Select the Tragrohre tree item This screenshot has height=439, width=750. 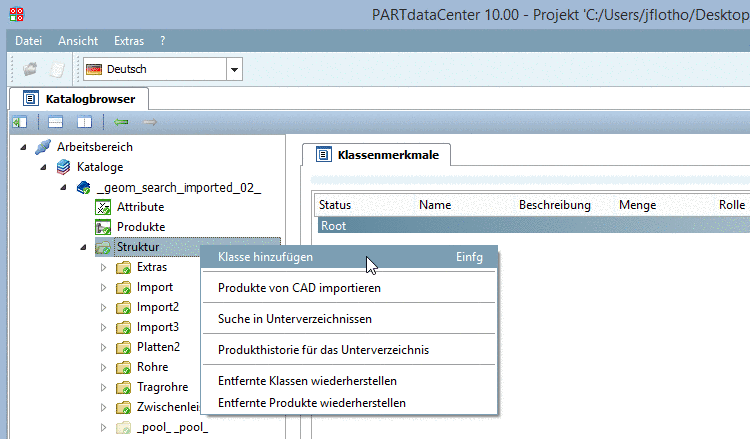coord(162,387)
